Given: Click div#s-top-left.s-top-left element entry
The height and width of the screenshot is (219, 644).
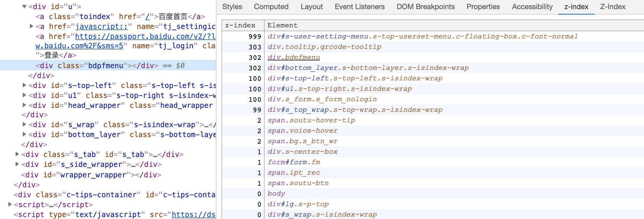Looking at the screenshot, I should pyautogui.click(x=355, y=78).
